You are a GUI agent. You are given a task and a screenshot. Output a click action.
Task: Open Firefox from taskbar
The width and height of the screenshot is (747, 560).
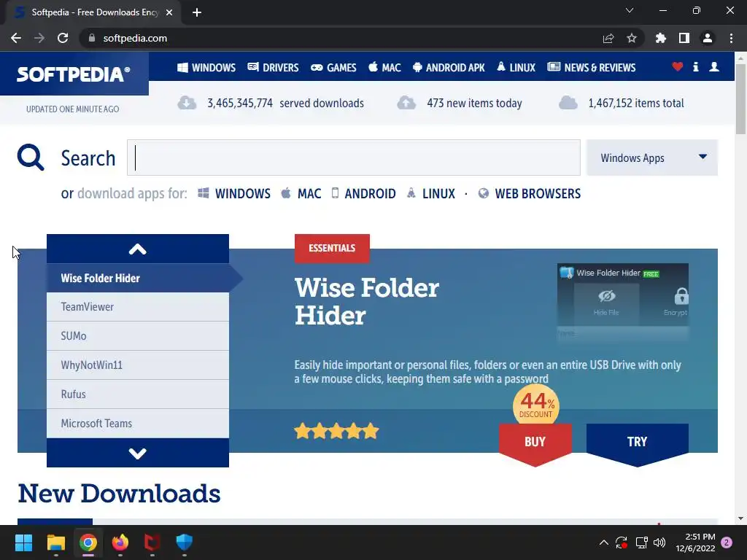point(120,542)
